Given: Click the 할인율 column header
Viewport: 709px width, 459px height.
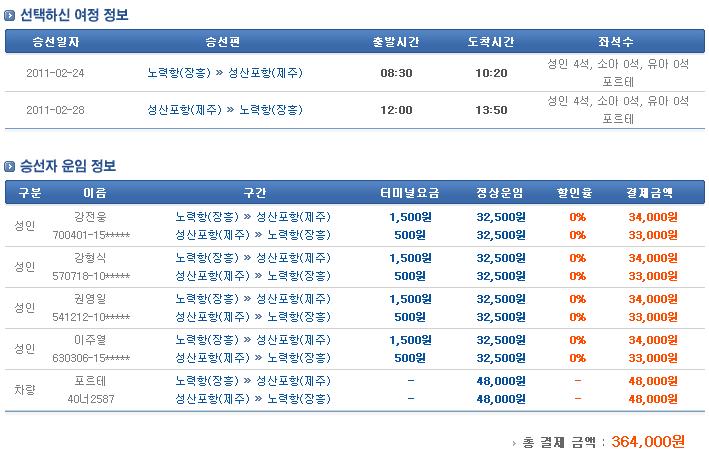Looking at the screenshot, I should click(577, 192).
